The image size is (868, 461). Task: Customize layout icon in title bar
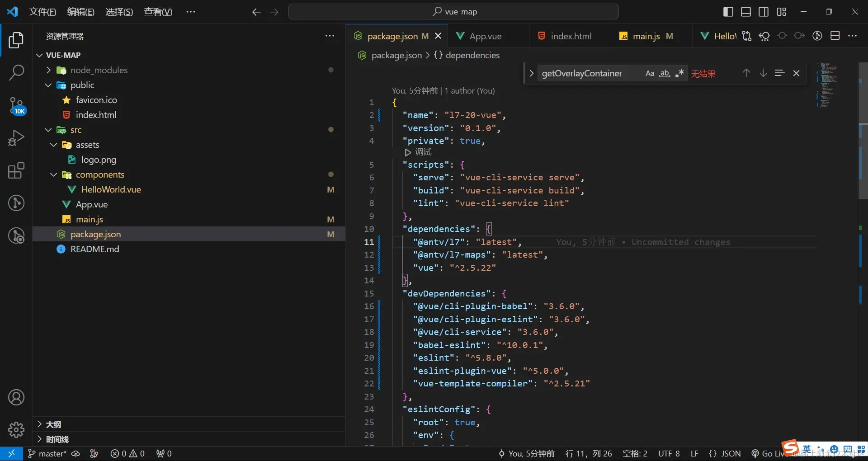click(782, 12)
